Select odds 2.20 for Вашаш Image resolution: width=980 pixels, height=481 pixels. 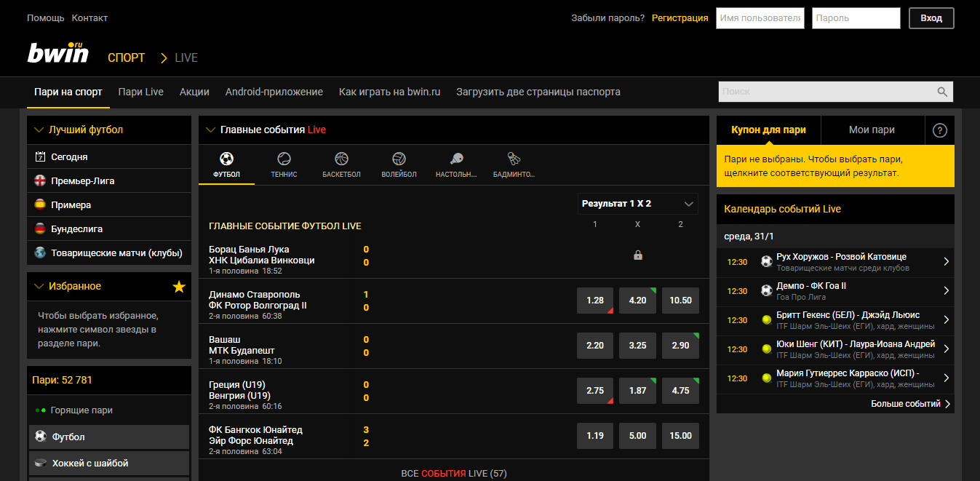[595, 346]
